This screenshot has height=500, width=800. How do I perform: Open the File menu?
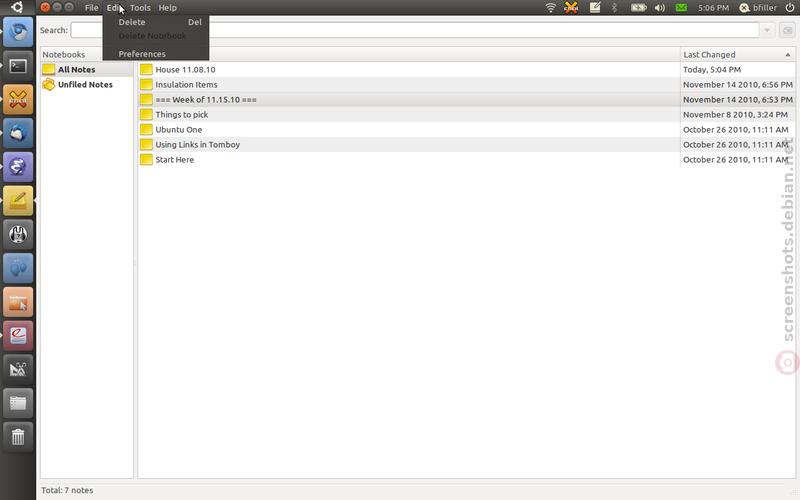click(91, 8)
